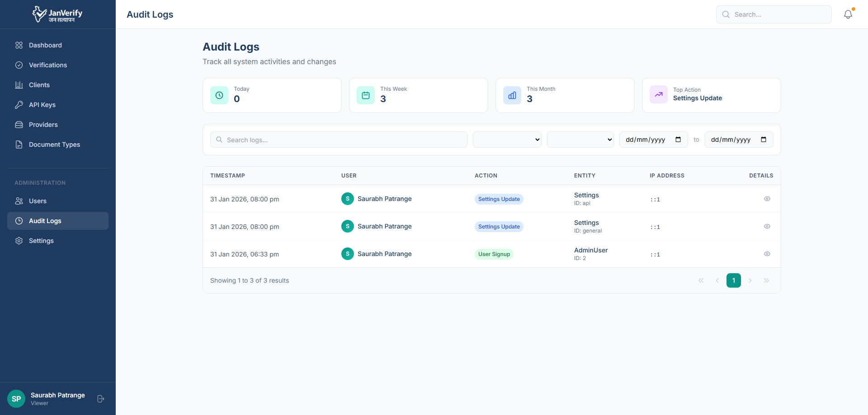Screen dimensions: 868x415
Task: View details of the User Signup log entry
Action: coord(767,254)
